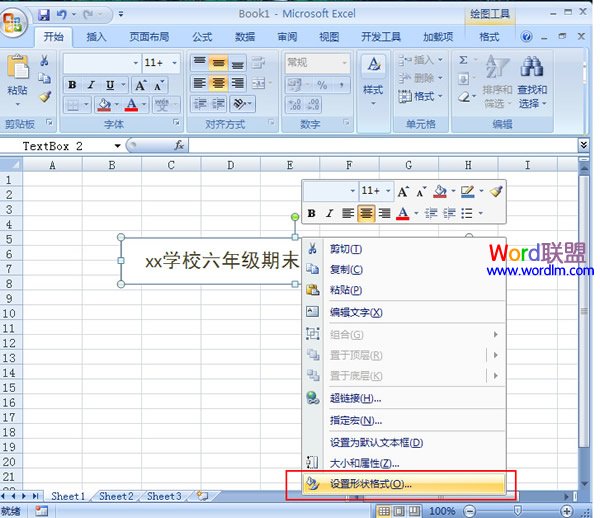Open mini toolbar font size dropdown

coord(388,191)
